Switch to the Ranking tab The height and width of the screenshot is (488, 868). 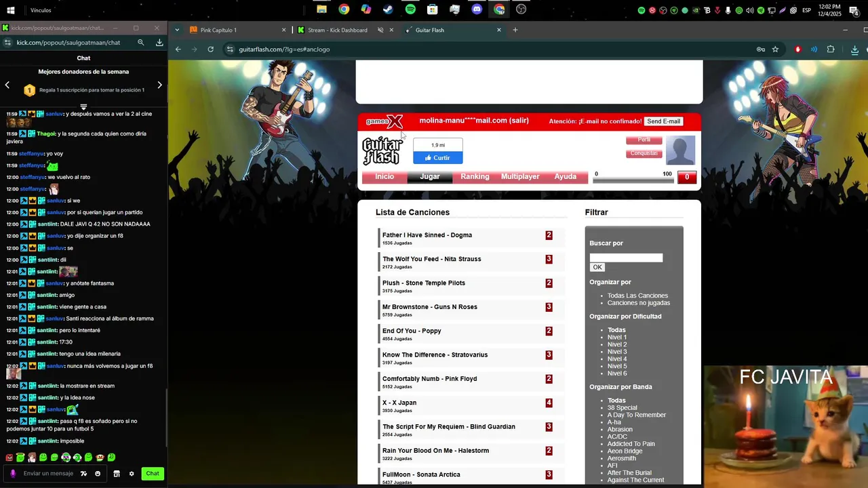tap(475, 177)
